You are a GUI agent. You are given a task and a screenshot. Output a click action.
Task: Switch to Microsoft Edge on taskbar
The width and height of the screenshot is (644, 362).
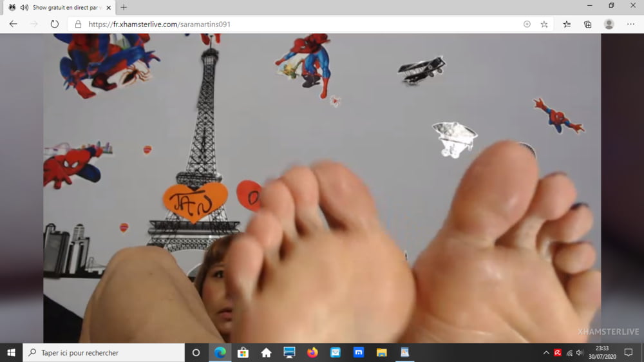click(220, 352)
